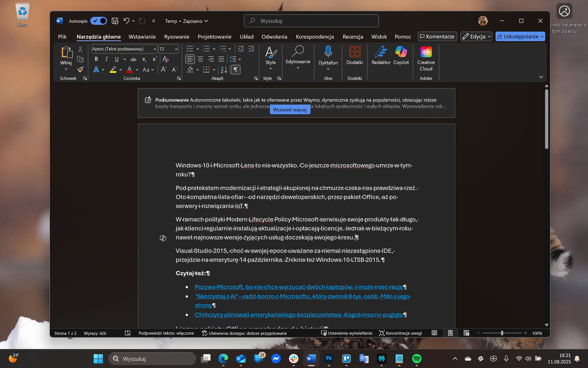The height and width of the screenshot is (368, 588).
Task: Sort paragraphs A to Z icon
Action: coord(224,70)
